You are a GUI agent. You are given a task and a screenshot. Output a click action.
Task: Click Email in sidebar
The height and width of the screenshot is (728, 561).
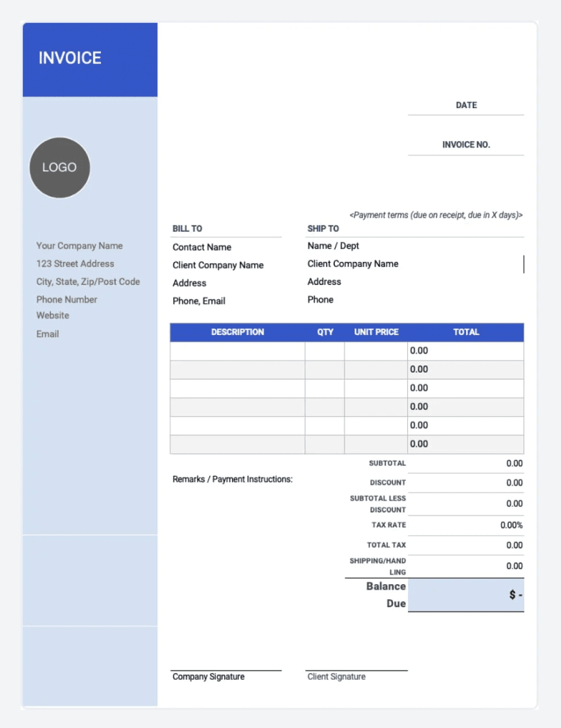click(48, 334)
